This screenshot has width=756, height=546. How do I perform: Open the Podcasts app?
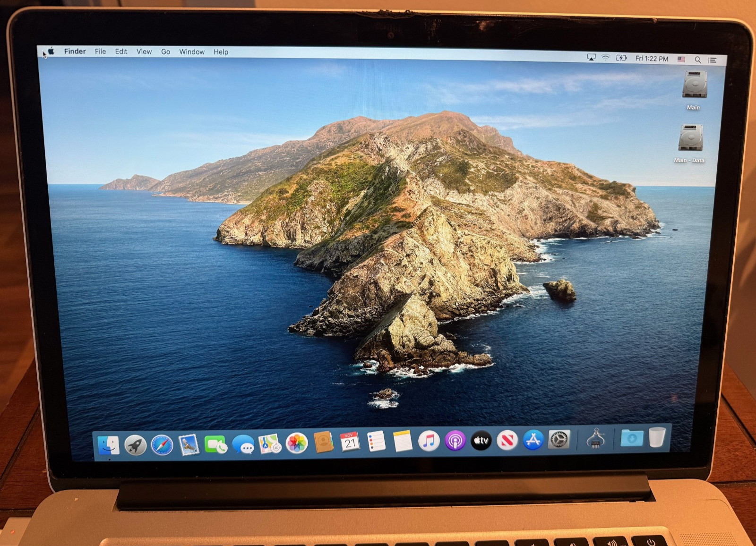[x=455, y=441]
